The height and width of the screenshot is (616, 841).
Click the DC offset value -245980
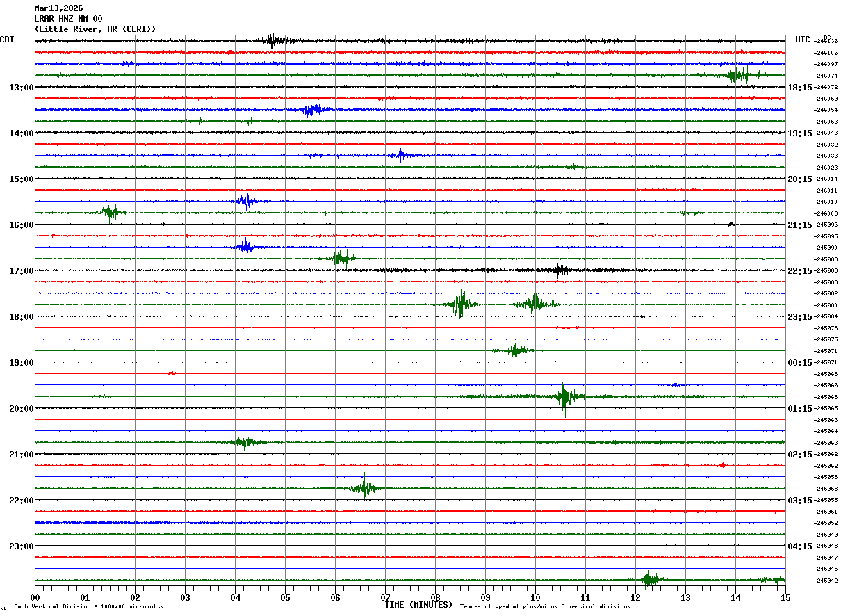pos(825,305)
